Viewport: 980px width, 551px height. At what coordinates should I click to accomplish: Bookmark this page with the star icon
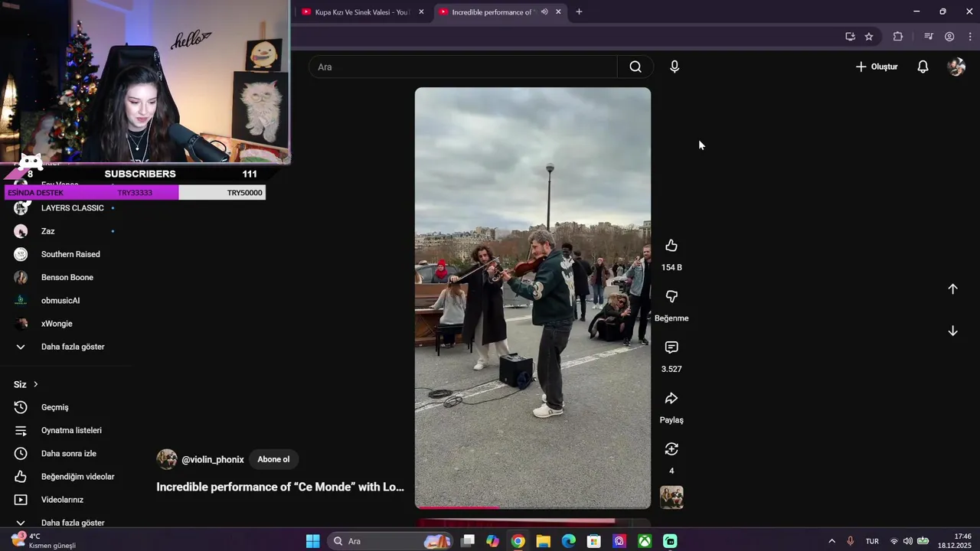[869, 36]
